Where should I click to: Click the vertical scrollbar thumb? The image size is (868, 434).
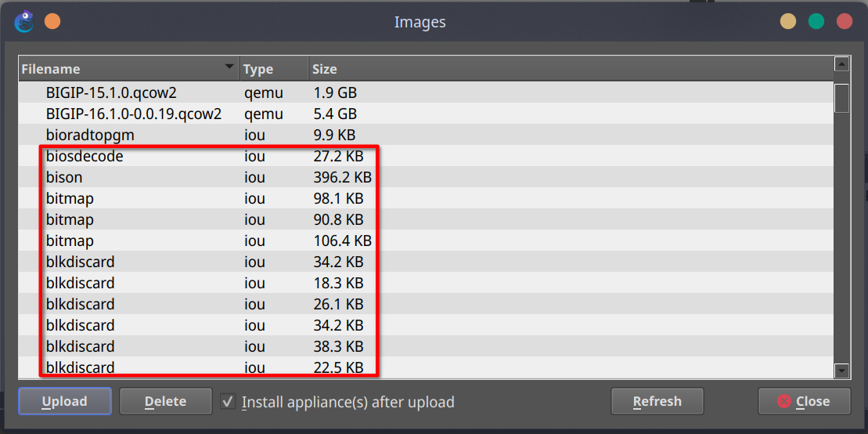(842, 98)
